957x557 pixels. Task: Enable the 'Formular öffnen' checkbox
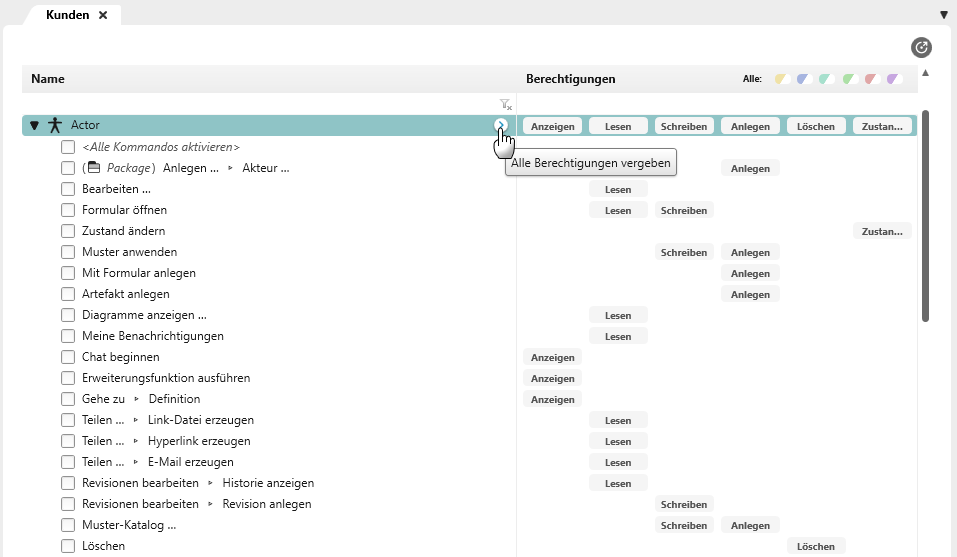pos(68,210)
